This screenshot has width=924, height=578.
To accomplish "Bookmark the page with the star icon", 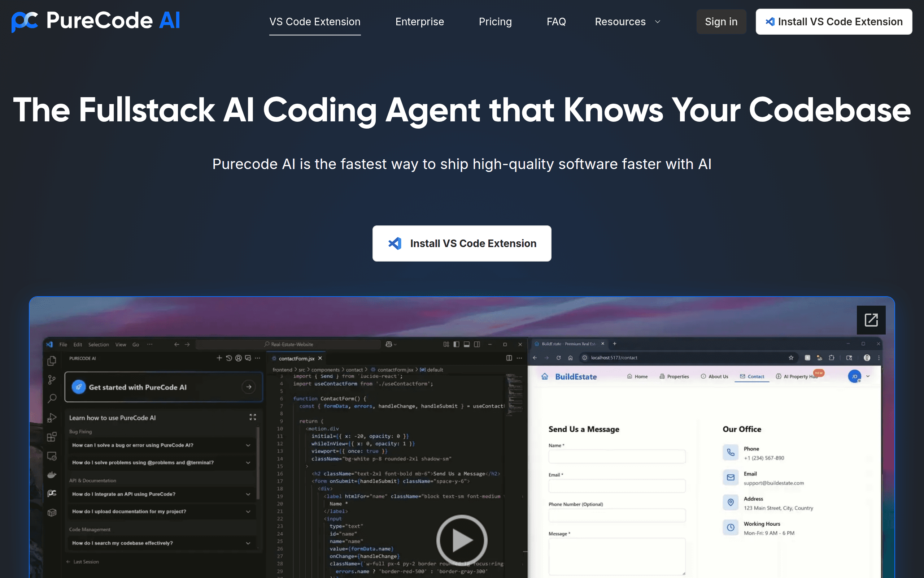I will tap(791, 358).
